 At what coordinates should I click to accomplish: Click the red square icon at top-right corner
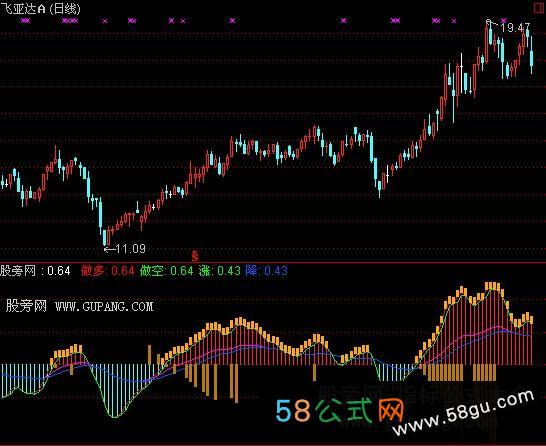540,8
